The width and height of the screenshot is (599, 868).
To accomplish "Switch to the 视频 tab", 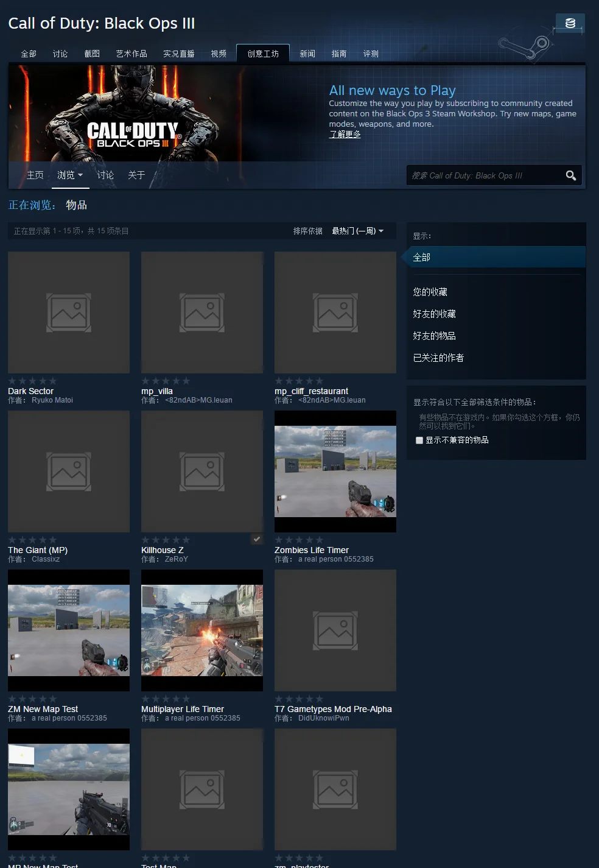I will tap(219, 54).
